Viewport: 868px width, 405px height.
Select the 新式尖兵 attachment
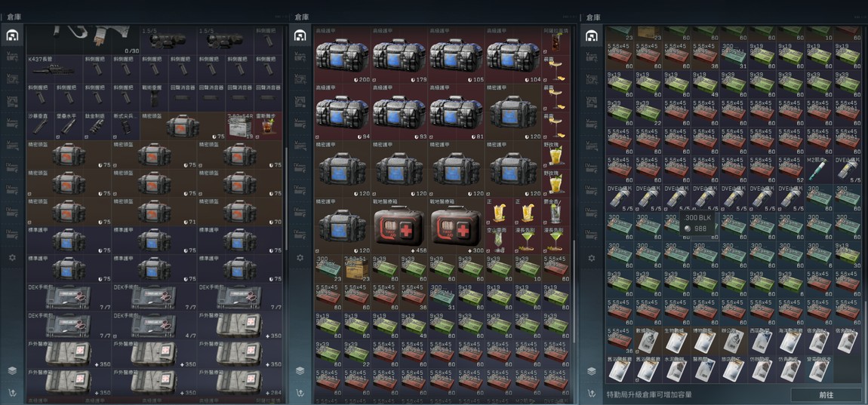(125, 126)
